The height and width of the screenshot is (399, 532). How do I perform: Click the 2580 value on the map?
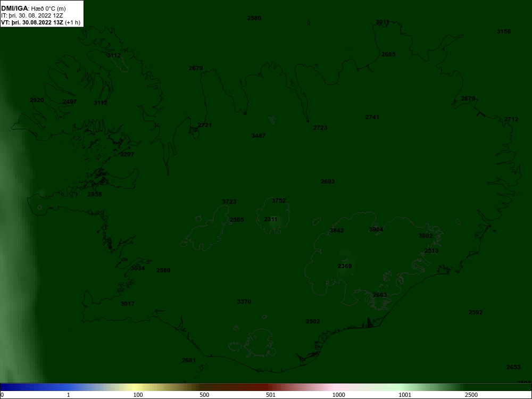254,18
